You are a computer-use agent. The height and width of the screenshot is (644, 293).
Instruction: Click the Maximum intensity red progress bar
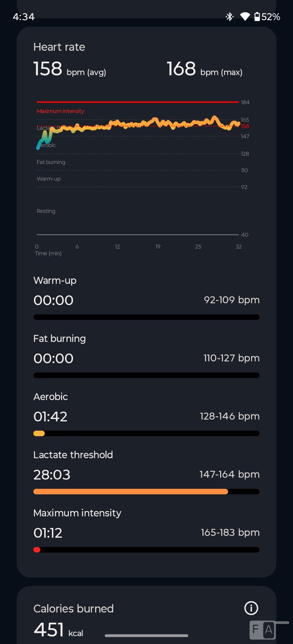coord(146,550)
